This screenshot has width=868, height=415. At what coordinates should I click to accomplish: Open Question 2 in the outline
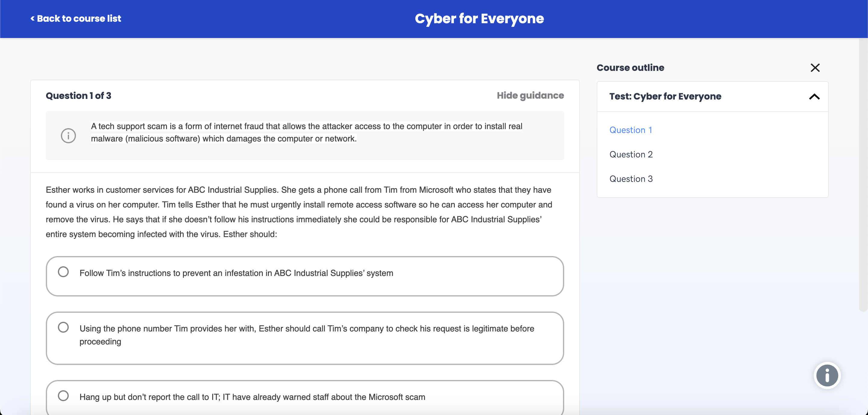point(631,154)
